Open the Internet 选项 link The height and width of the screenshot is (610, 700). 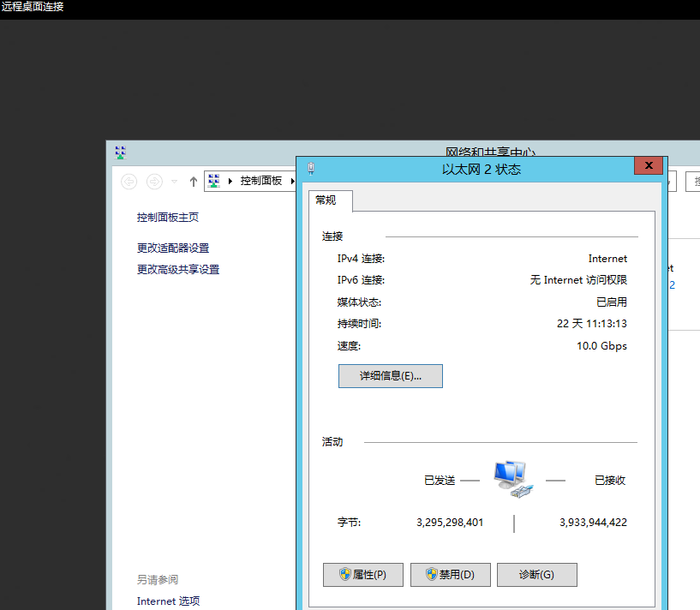168,601
